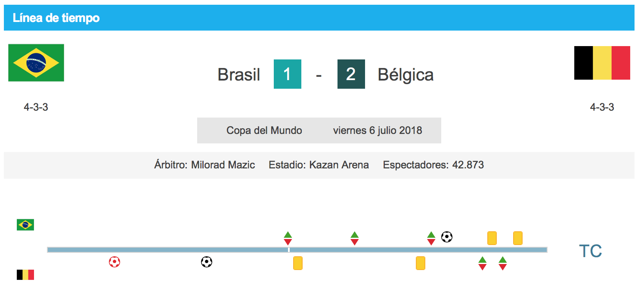Click the small Belgium flag beside timeline
The height and width of the screenshot is (292, 644).
(x=25, y=275)
